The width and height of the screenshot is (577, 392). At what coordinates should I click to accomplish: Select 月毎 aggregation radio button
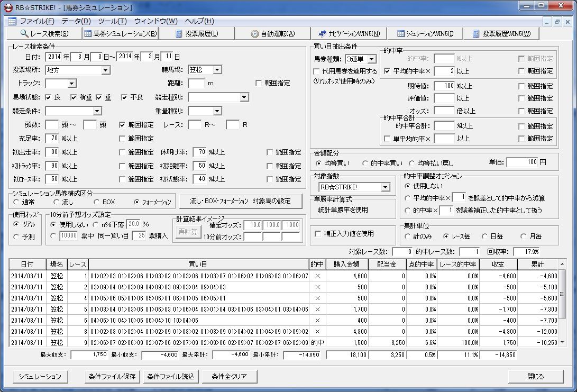coord(523,236)
